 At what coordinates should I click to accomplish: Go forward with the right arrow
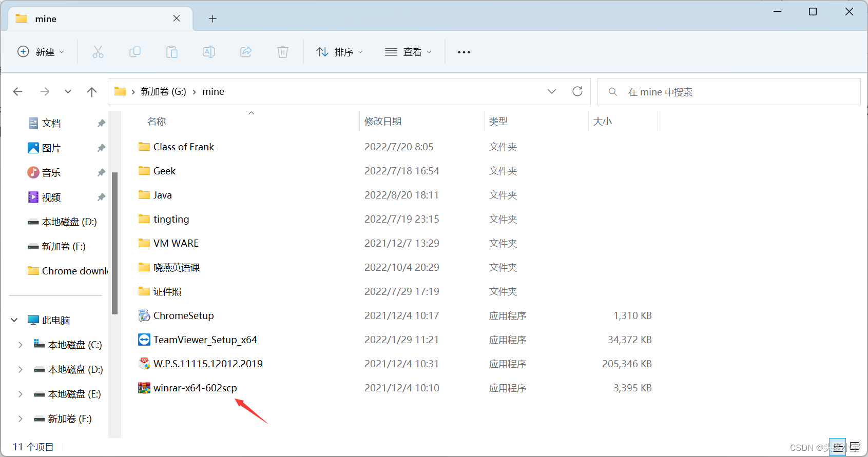[x=45, y=92]
